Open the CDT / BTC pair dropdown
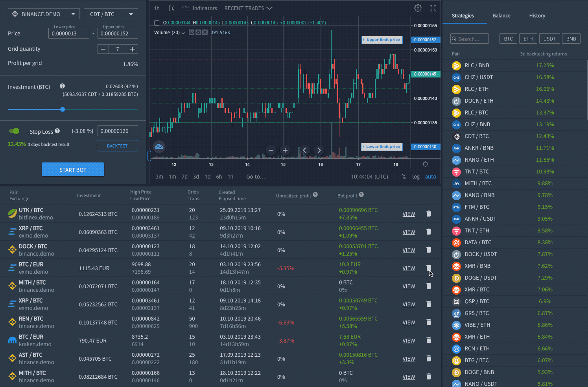 (111, 14)
